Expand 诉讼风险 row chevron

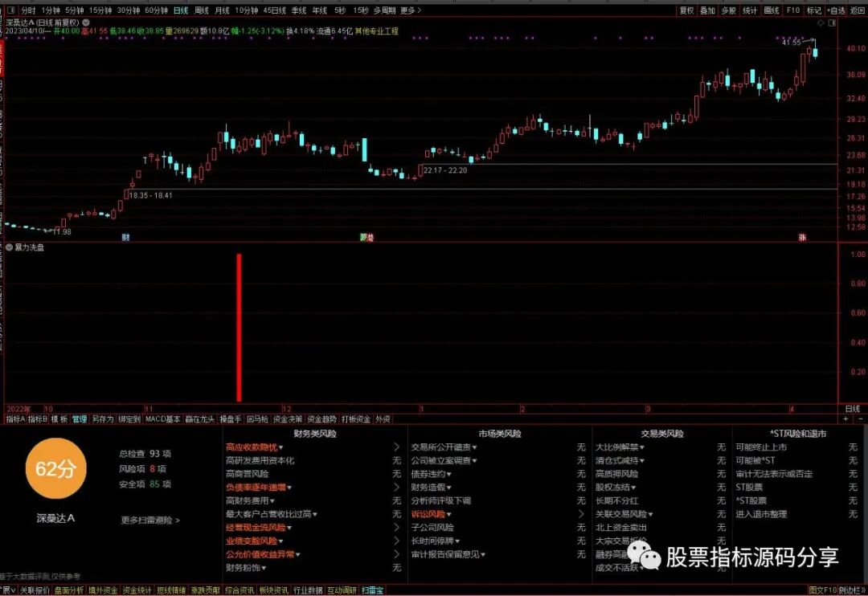coord(581,514)
